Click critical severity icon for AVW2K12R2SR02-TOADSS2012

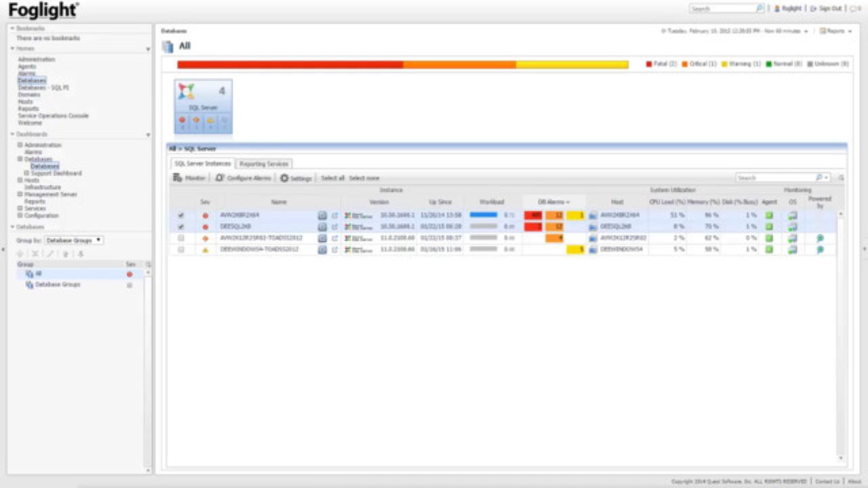point(205,238)
